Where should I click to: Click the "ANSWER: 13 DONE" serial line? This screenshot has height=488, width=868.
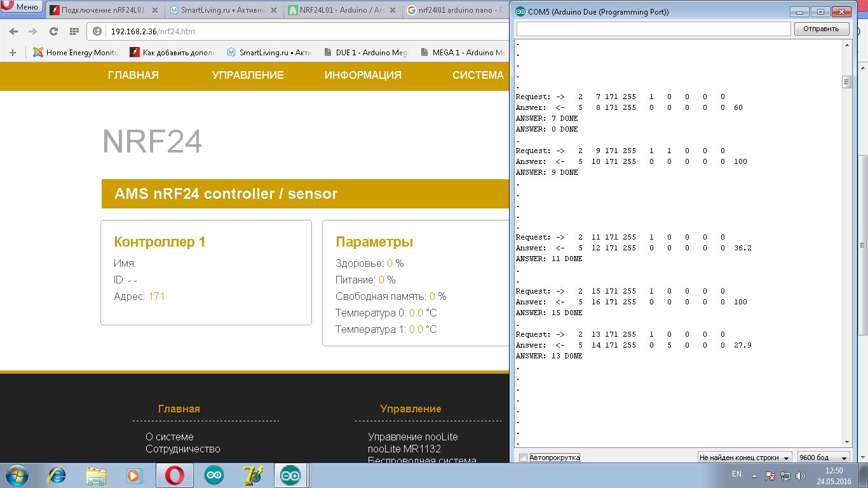click(549, 356)
